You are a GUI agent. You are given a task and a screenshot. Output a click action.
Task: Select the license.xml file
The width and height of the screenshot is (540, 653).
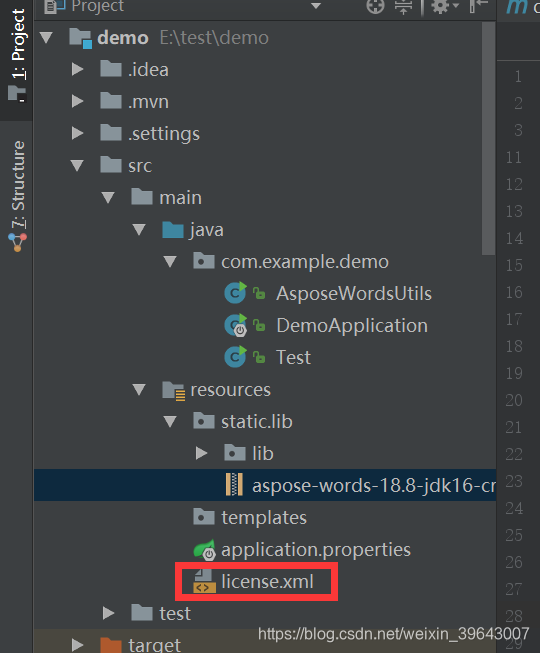pos(267,581)
